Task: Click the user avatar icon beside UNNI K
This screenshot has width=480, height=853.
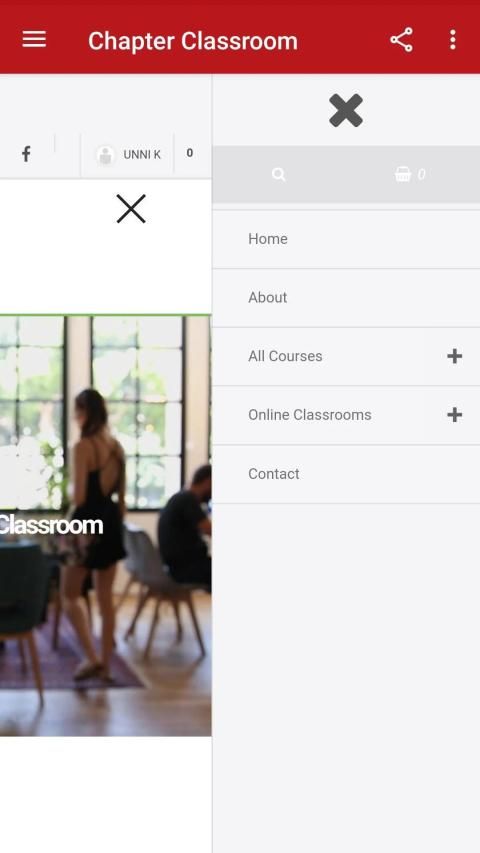Action: pos(106,155)
